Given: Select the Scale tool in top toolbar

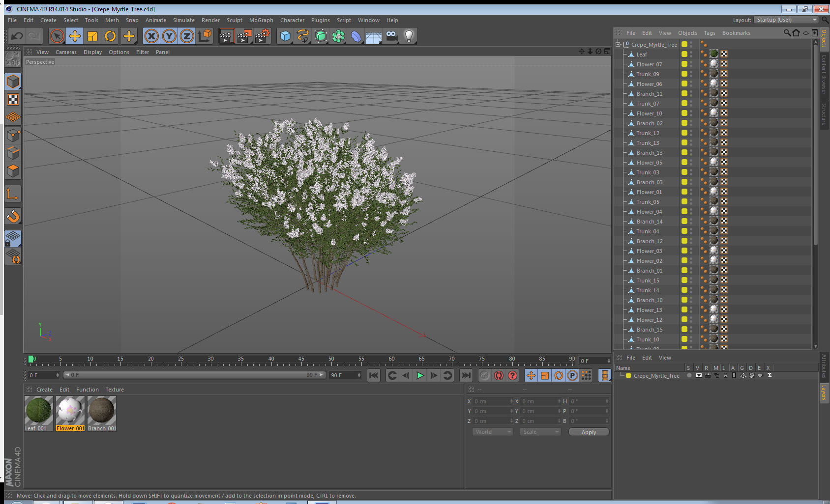Looking at the screenshot, I should click(x=92, y=36).
